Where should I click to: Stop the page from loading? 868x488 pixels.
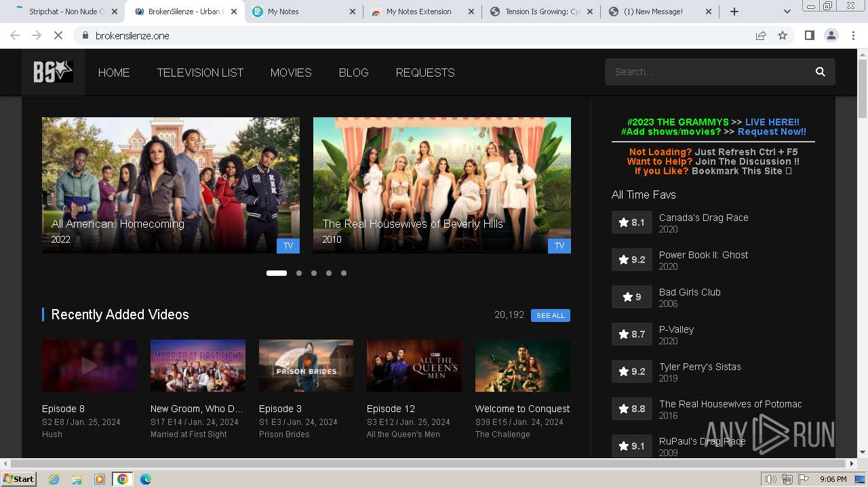pyautogui.click(x=58, y=35)
